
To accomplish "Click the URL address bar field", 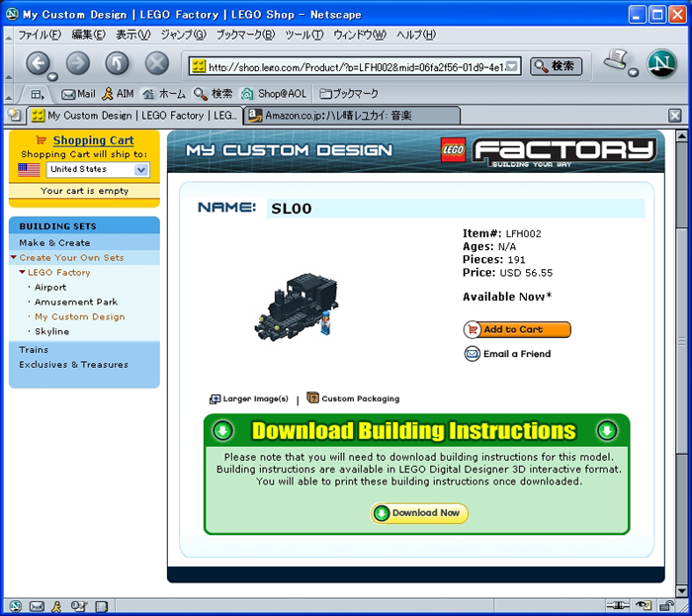I will (355, 67).
